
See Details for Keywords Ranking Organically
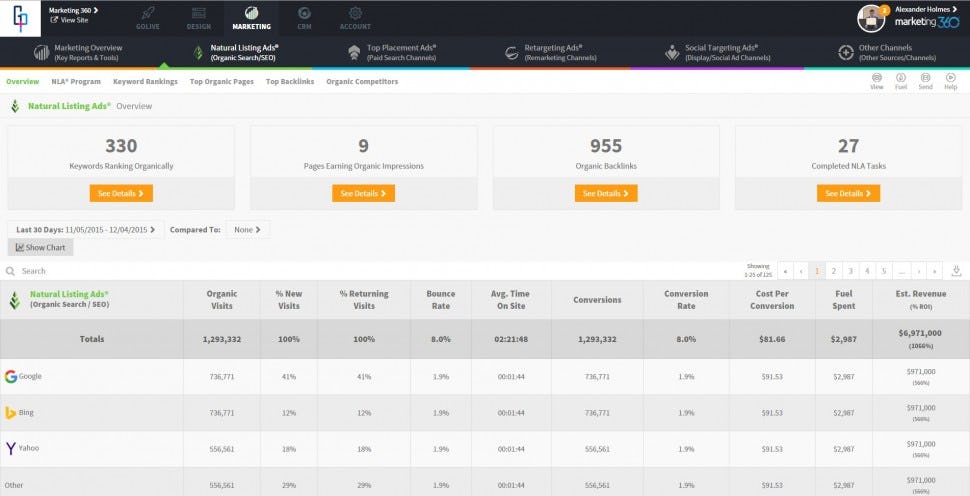click(121, 194)
